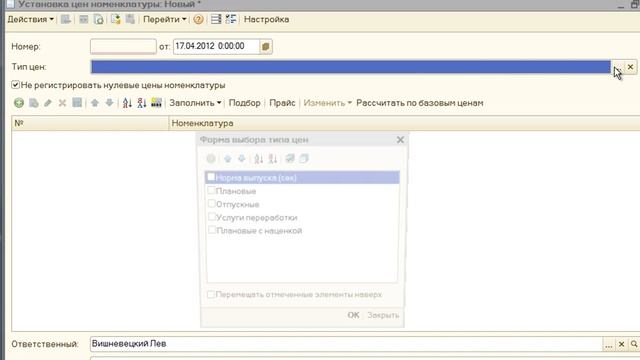Viewport: 640px width, 360px height.
Task: Sort ascending in price type dialog
Action: [258, 159]
